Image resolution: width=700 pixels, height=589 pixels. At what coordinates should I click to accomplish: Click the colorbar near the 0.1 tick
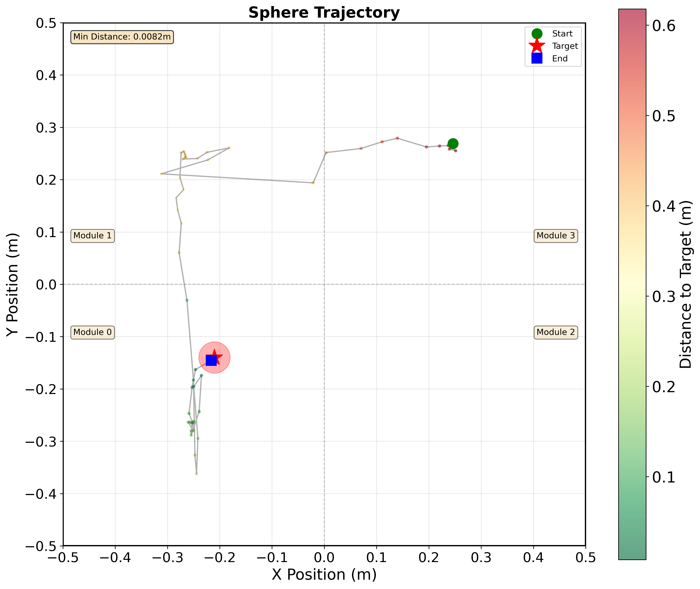point(632,477)
